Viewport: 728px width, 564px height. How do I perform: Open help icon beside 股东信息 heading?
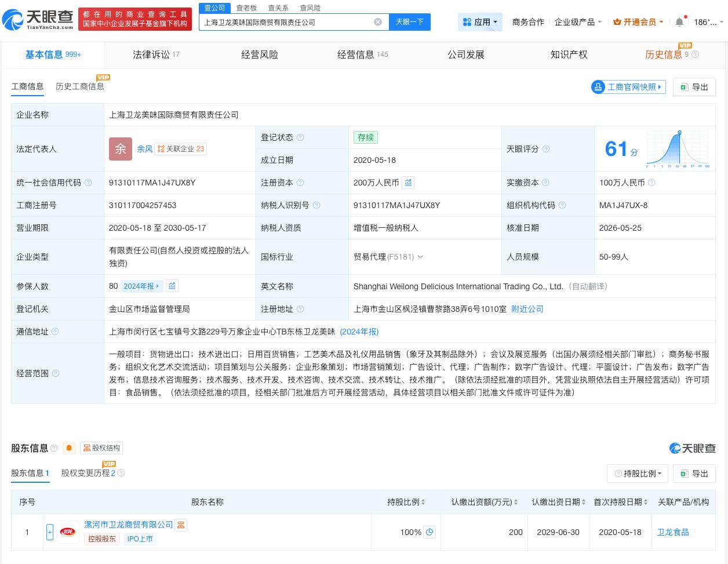pos(54,448)
